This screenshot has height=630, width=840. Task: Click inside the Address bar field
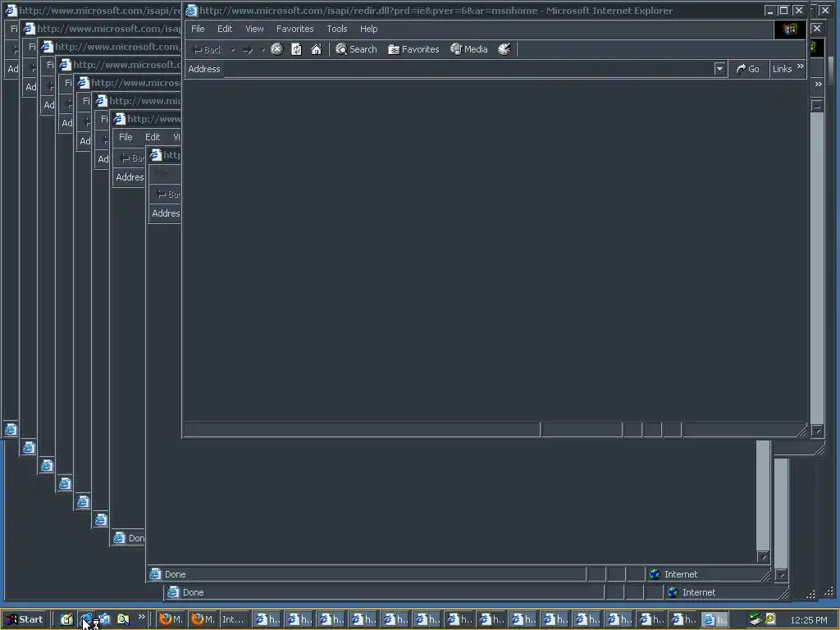(x=469, y=69)
